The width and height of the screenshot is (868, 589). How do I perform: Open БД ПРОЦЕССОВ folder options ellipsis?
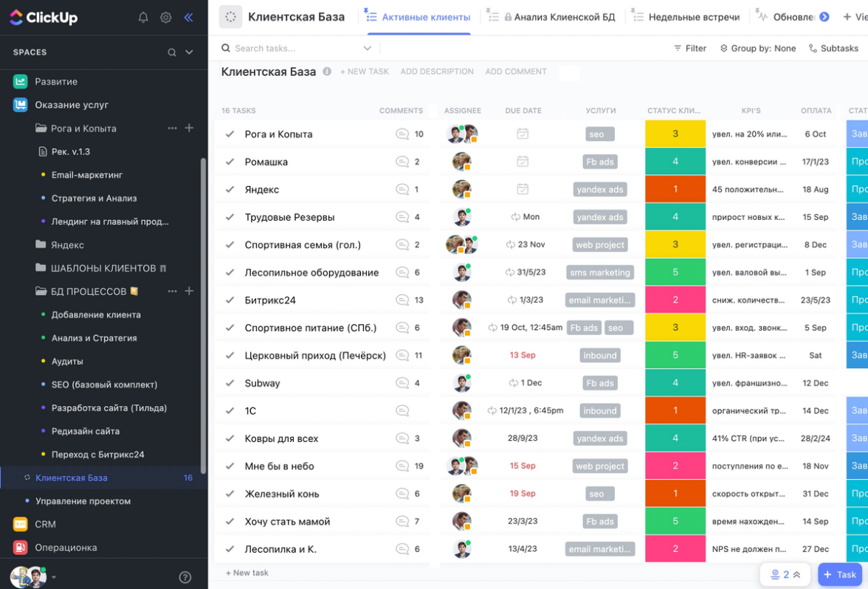point(172,291)
